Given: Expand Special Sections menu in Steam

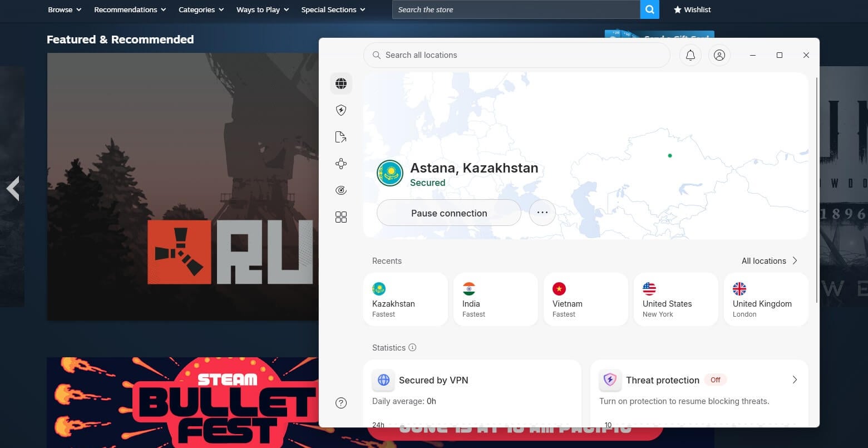Looking at the screenshot, I should [333, 9].
